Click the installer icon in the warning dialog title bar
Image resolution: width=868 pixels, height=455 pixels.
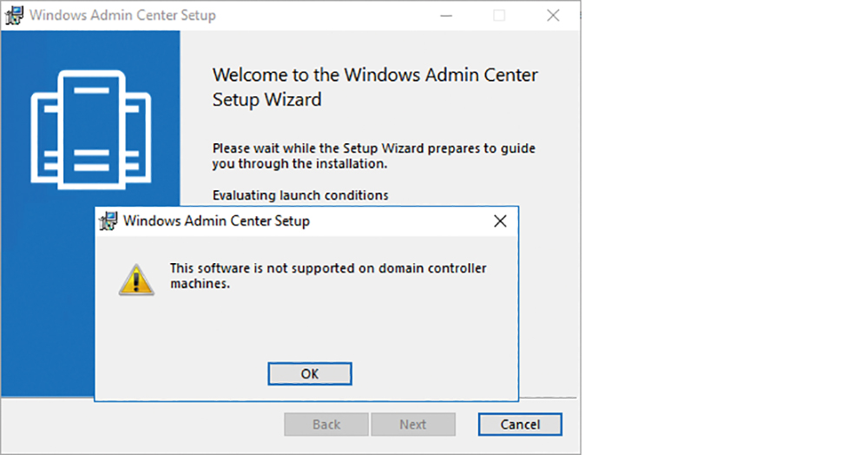pos(108,221)
